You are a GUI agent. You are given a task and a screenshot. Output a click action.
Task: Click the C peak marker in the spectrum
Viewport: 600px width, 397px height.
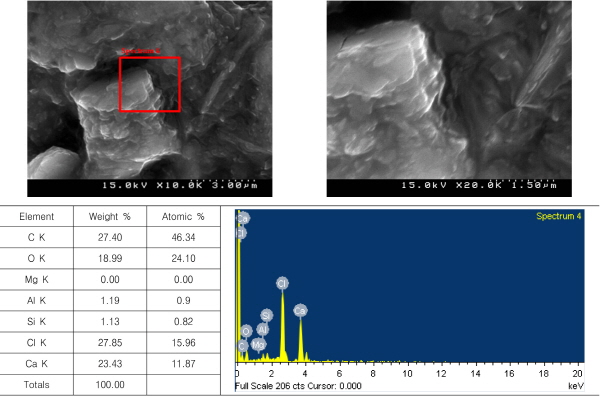(242, 346)
